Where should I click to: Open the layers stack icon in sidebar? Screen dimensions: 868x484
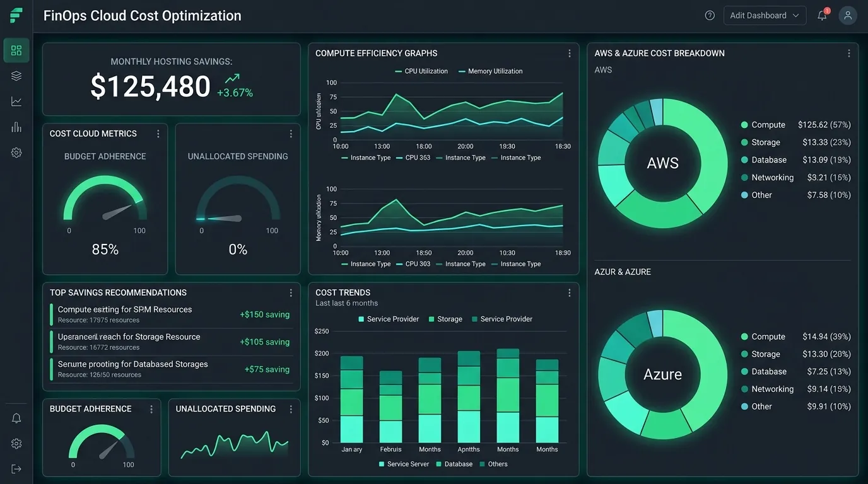16,76
